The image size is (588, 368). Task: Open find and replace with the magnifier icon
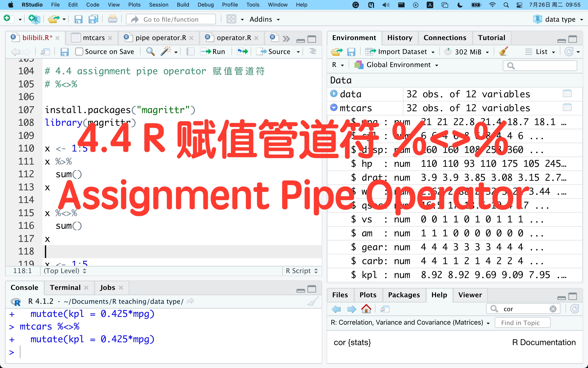(x=150, y=52)
